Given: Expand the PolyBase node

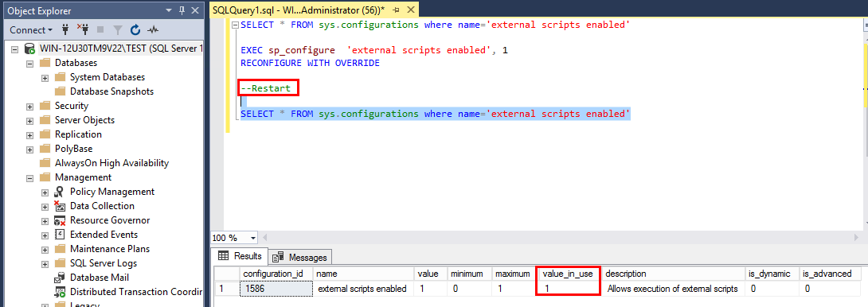Looking at the screenshot, I should (29, 149).
